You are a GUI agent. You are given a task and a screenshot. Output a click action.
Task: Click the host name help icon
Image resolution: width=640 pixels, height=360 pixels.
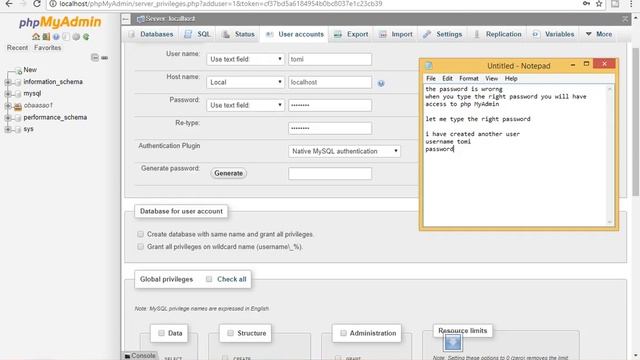381,83
